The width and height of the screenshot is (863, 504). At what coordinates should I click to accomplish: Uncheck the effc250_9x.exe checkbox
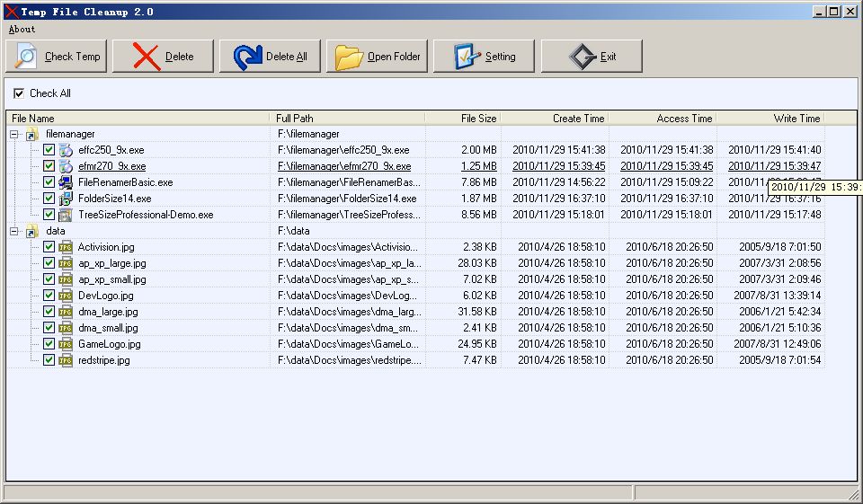pos(49,150)
